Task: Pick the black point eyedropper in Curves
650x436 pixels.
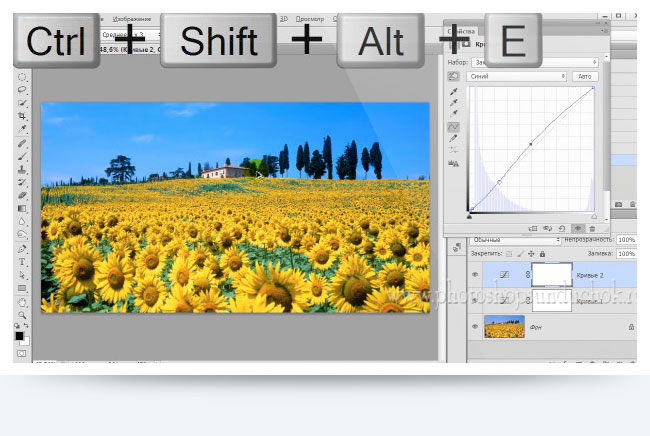Action: pyautogui.click(x=454, y=92)
